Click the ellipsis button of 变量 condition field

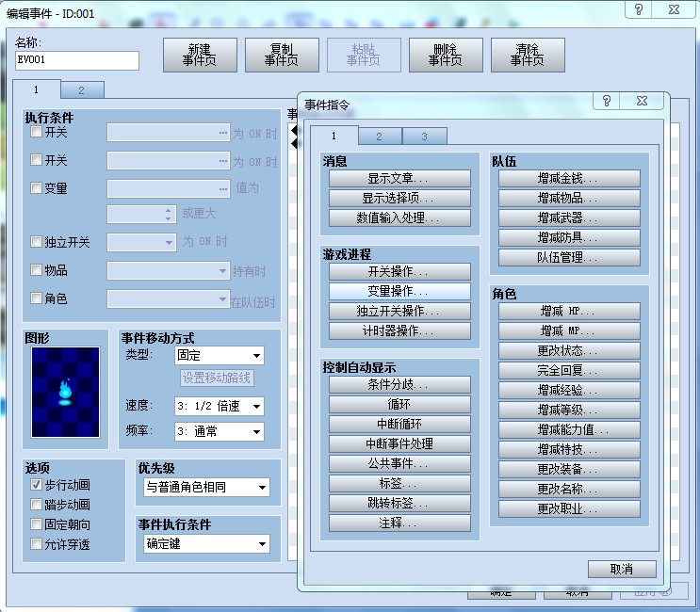point(222,188)
